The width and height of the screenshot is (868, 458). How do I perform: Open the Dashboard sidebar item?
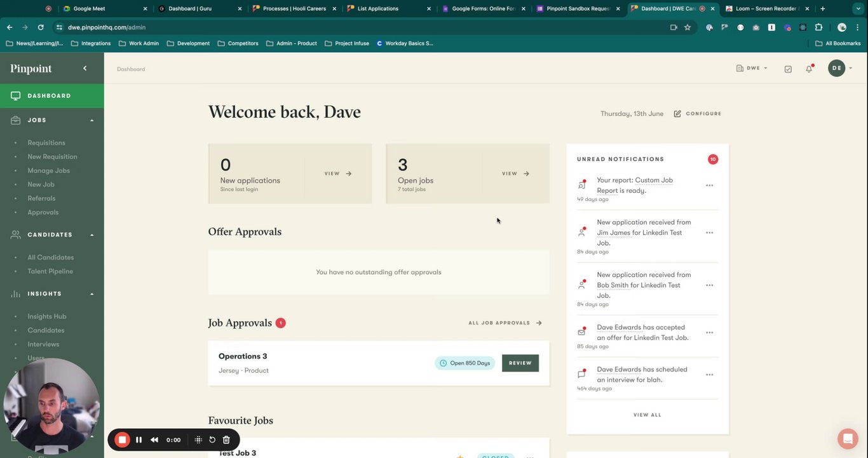click(52, 95)
